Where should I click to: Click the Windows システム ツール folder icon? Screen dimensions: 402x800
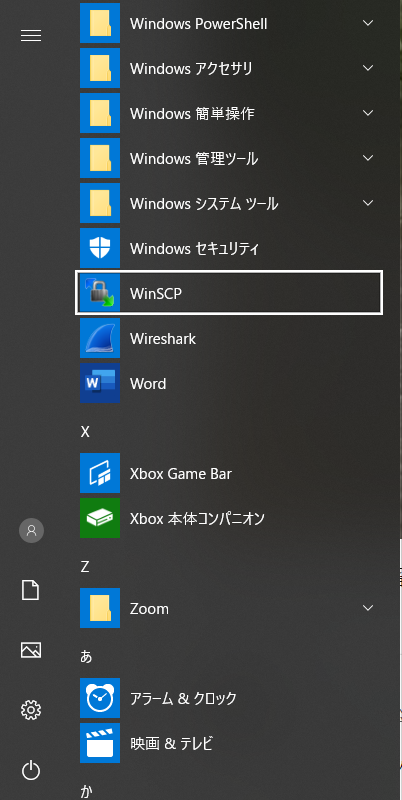coord(100,203)
